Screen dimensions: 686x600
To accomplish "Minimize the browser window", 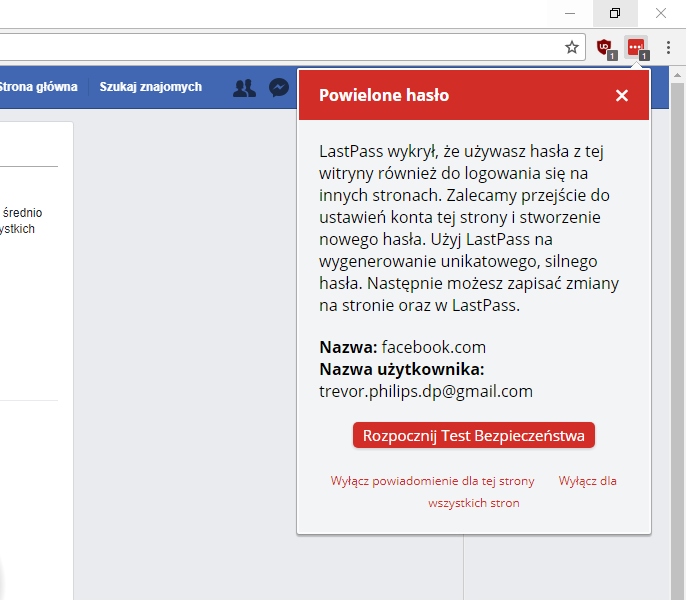I will (x=570, y=13).
